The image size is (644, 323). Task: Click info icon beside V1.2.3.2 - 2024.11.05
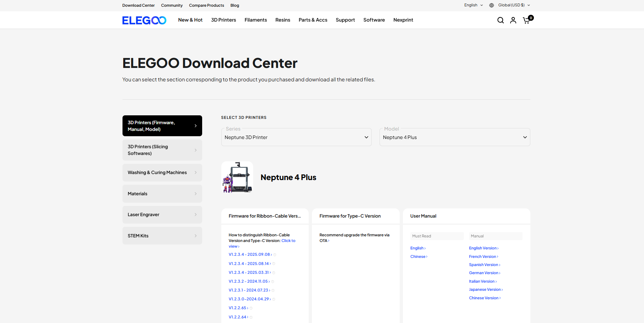[x=273, y=282]
